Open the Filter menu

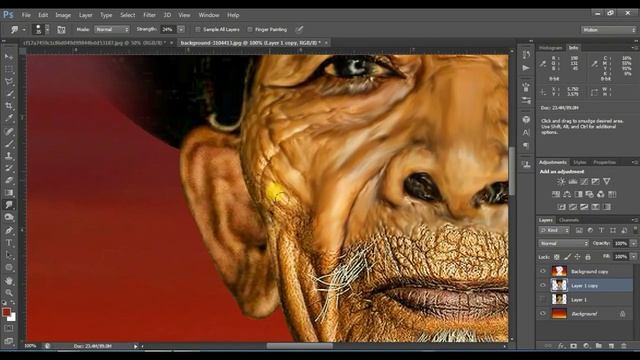click(149, 15)
